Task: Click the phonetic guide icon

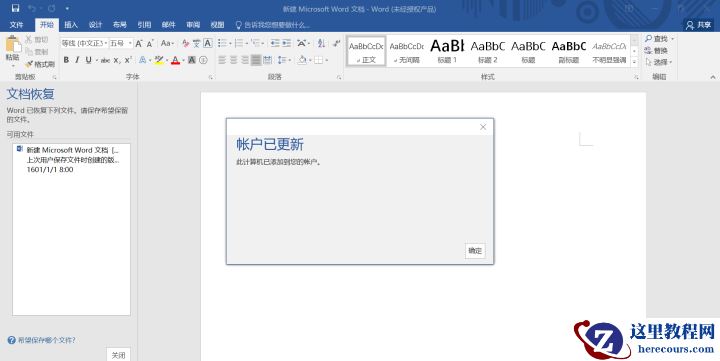Action: tap(197, 43)
